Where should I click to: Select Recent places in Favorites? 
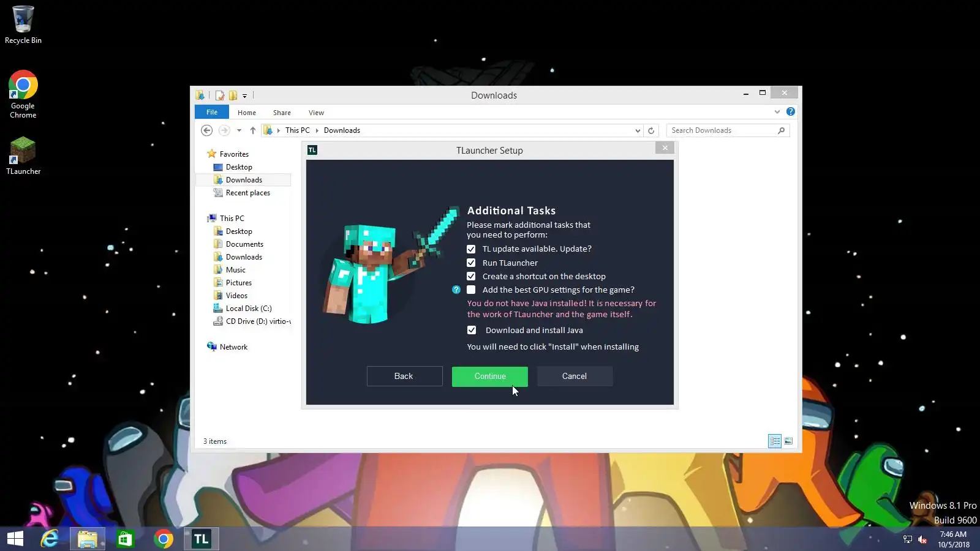coord(248,193)
